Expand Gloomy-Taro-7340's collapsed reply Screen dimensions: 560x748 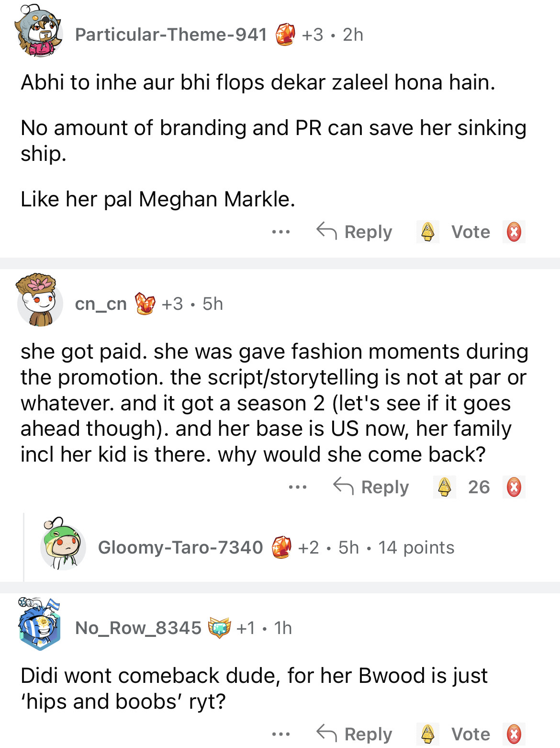(276, 547)
